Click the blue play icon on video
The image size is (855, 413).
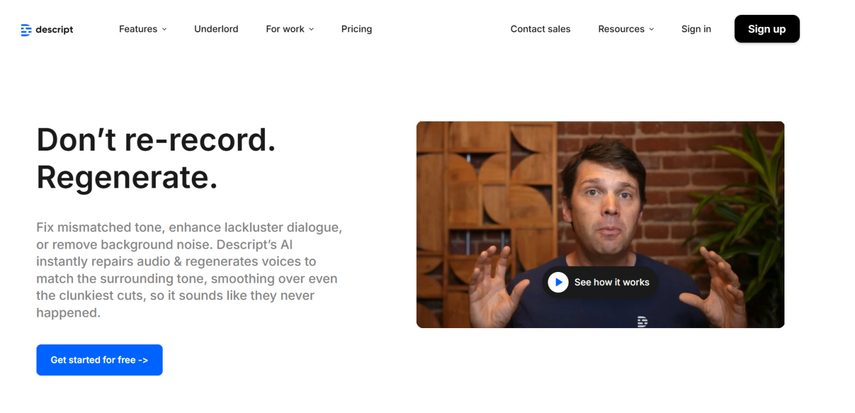coord(558,282)
